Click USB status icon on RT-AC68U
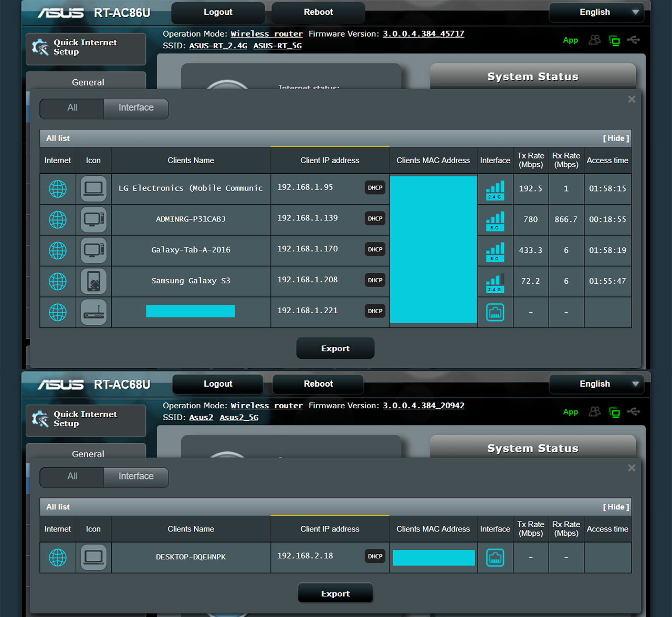The width and height of the screenshot is (672, 617). [633, 412]
